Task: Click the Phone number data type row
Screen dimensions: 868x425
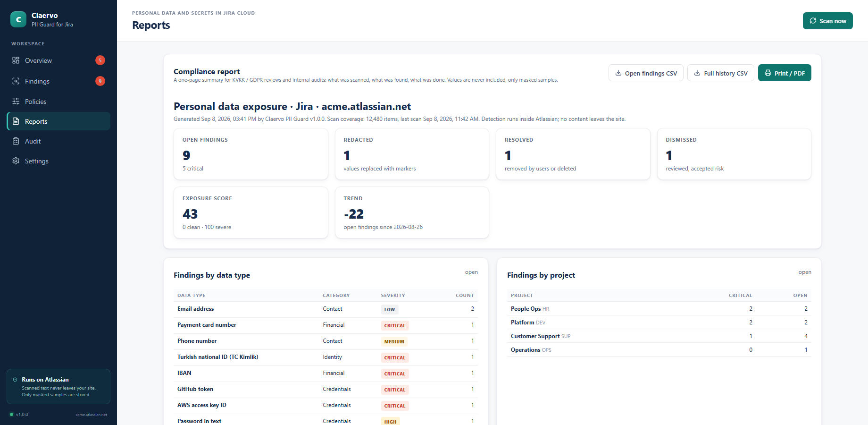Action: tap(325, 341)
